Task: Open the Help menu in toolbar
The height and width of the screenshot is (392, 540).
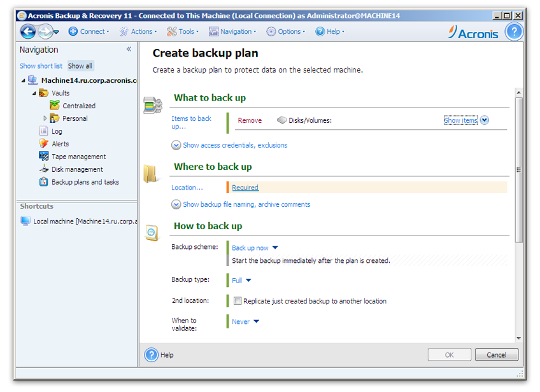Action: [x=330, y=32]
